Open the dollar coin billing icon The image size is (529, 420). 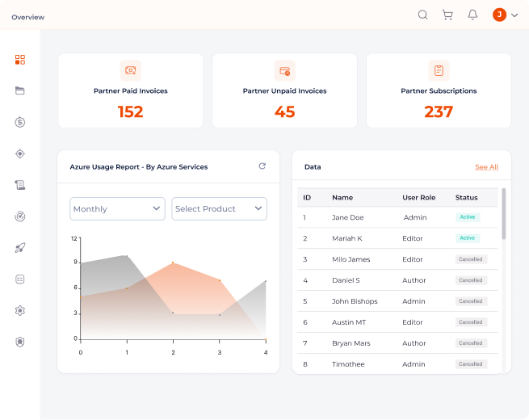click(20, 122)
